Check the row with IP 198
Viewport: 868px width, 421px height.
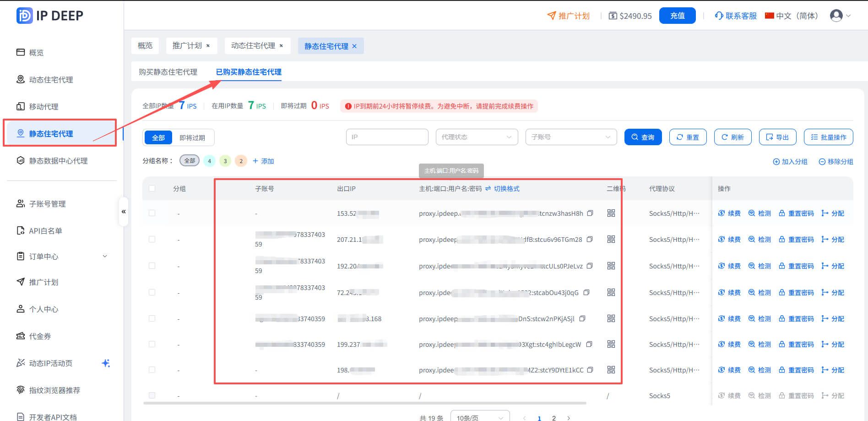[x=152, y=370]
